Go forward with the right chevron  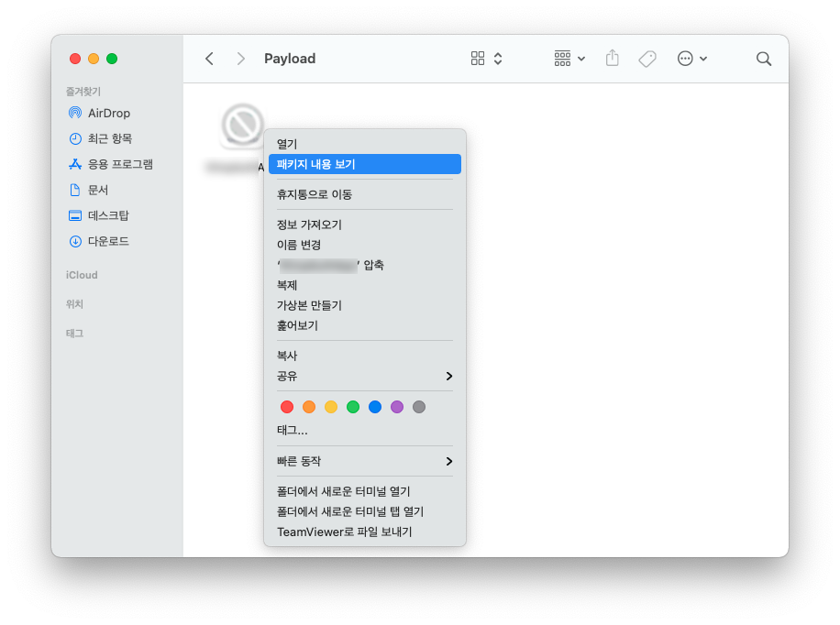tap(240, 59)
